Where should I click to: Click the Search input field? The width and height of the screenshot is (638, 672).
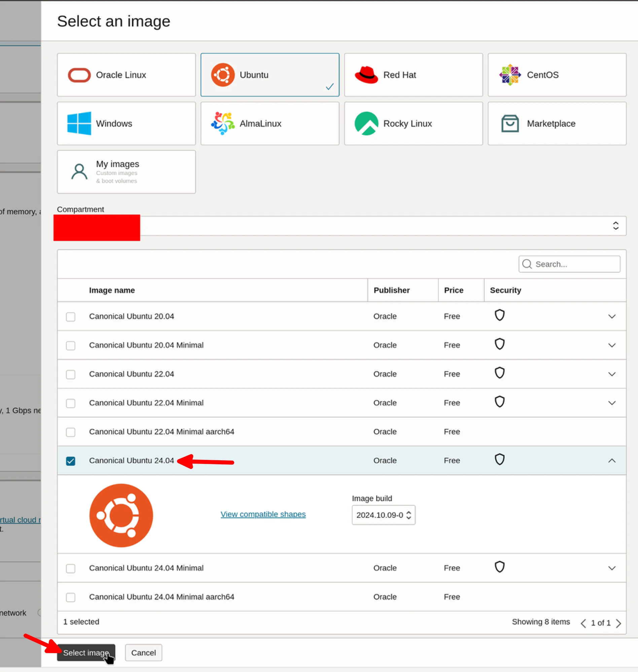[x=569, y=264]
